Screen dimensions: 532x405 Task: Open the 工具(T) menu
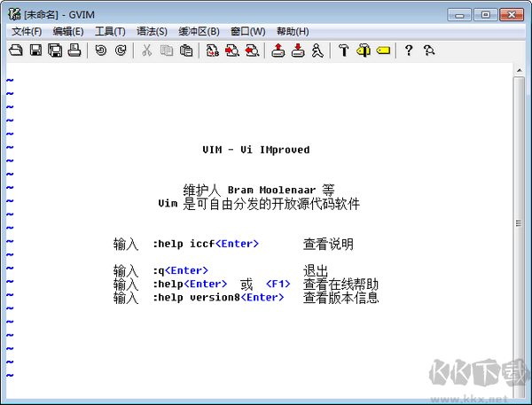point(110,32)
